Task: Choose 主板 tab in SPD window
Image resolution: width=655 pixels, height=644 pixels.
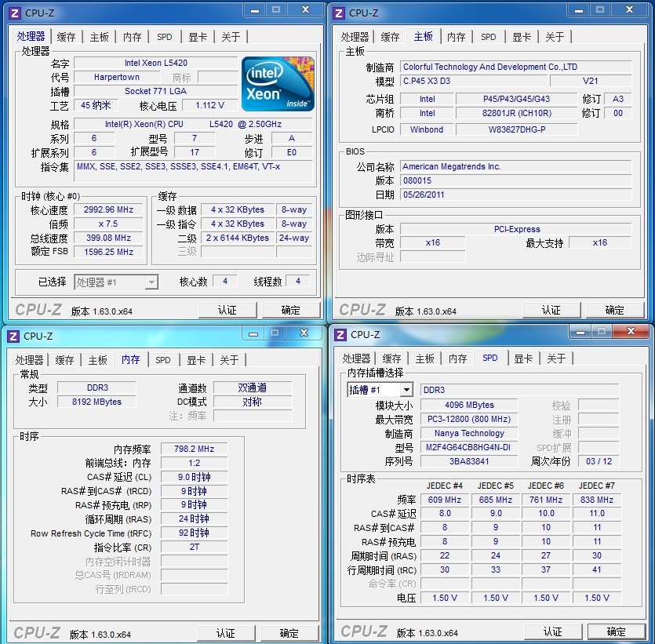Action: click(x=425, y=358)
